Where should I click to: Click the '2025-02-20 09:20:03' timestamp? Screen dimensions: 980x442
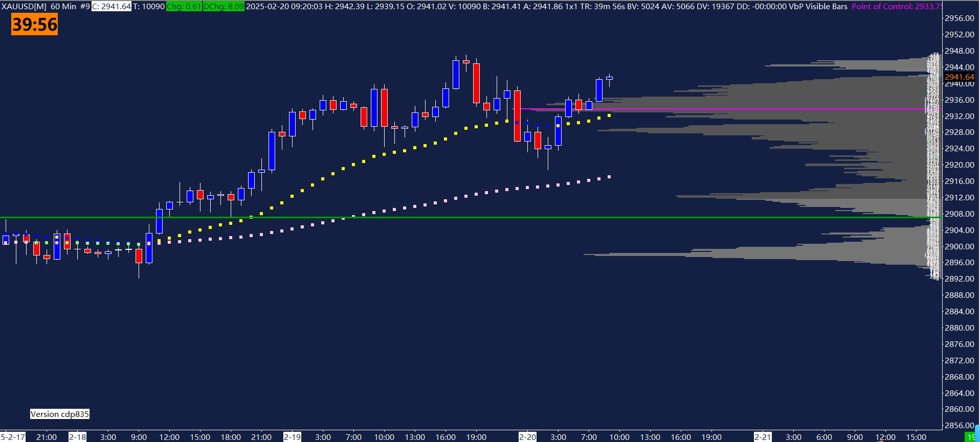(x=284, y=7)
